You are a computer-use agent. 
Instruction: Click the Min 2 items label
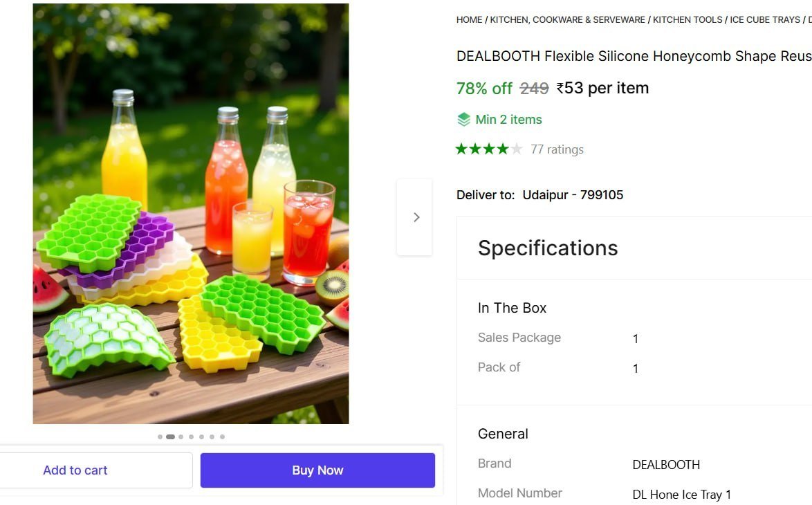(508, 120)
